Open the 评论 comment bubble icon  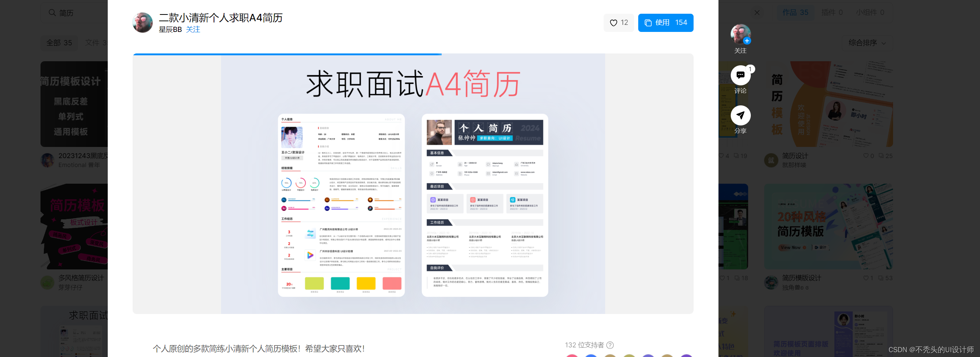(x=740, y=75)
